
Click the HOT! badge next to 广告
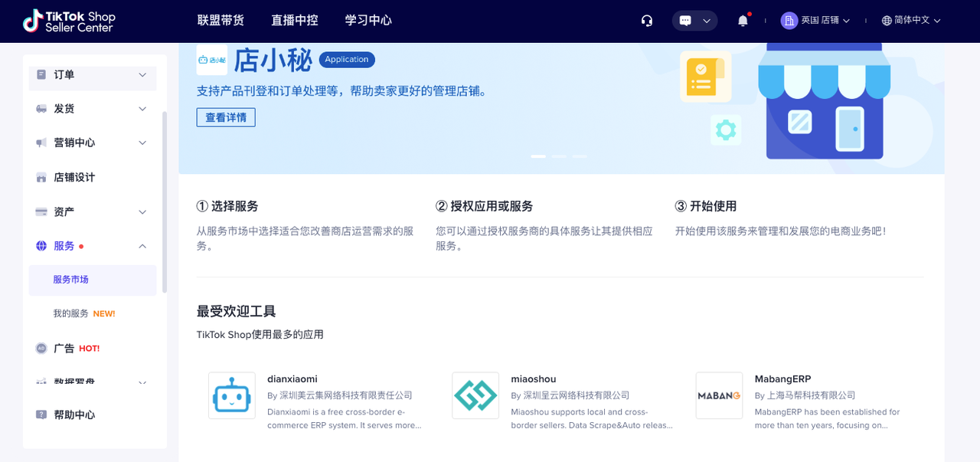pos(90,349)
